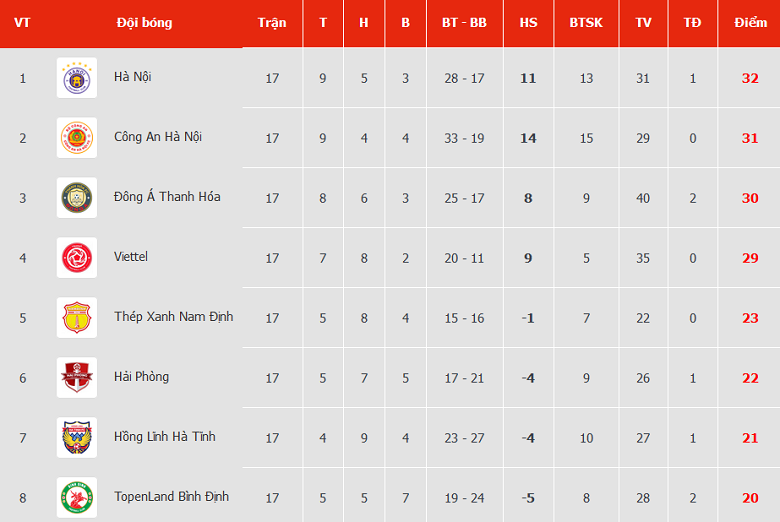Select the Viettel club logo

77,258
